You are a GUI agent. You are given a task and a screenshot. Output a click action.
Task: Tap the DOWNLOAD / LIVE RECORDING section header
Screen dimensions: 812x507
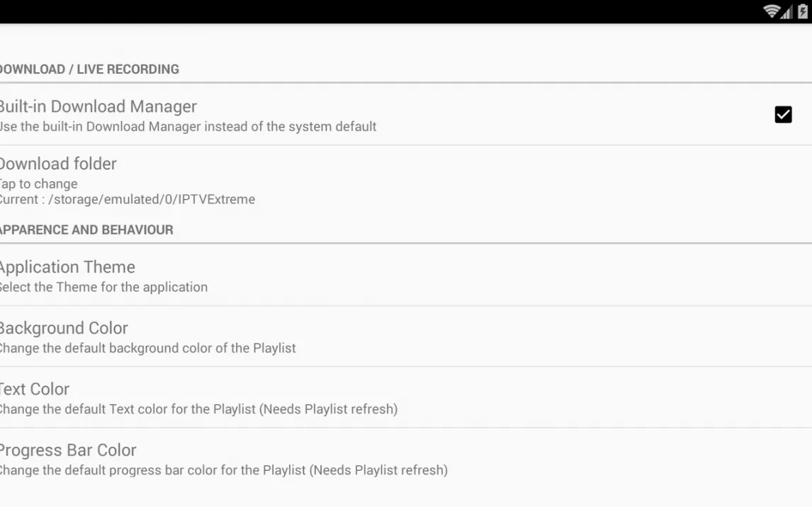point(89,69)
